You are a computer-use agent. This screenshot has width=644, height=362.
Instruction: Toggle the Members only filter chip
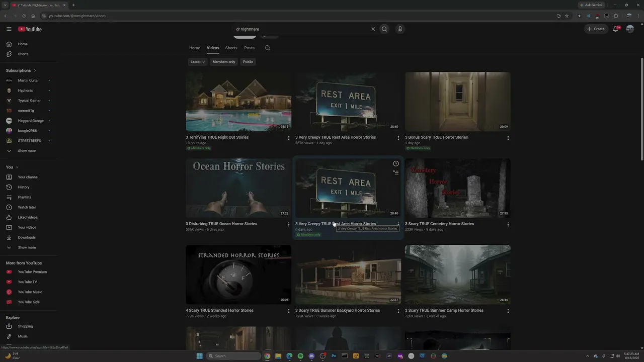224,62
